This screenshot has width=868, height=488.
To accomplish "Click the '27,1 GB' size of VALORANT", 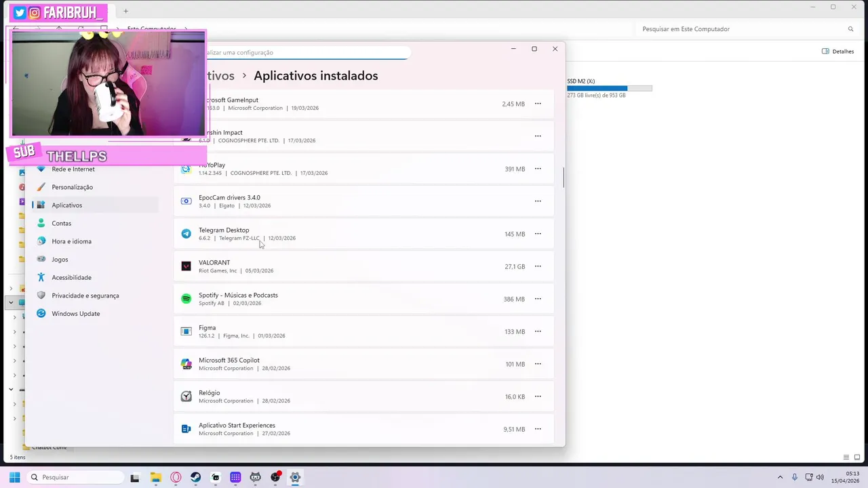I will (x=515, y=266).
